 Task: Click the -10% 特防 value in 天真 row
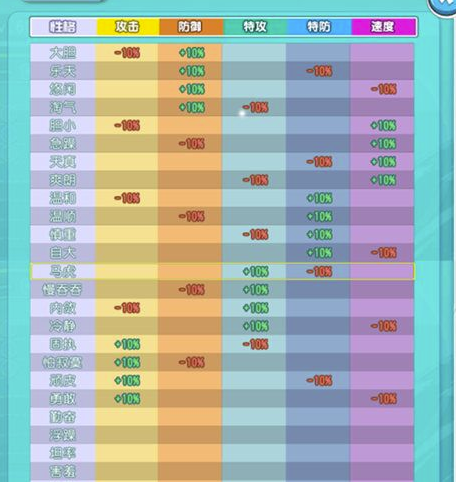319,162
